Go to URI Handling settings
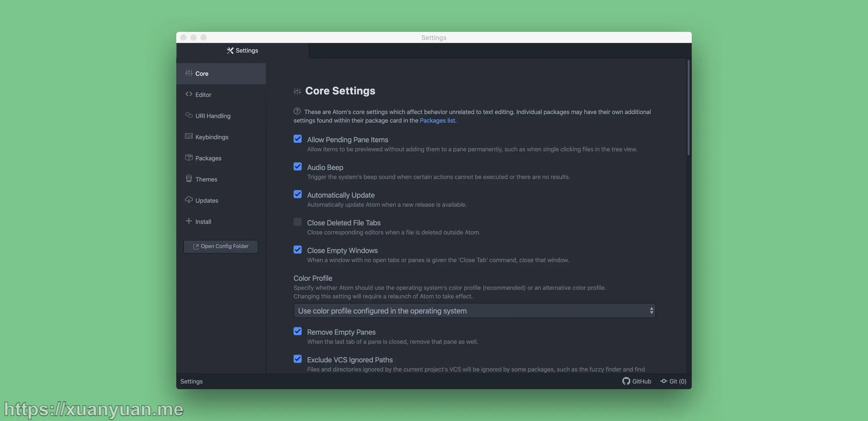The width and height of the screenshot is (868, 421). point(221,116)
